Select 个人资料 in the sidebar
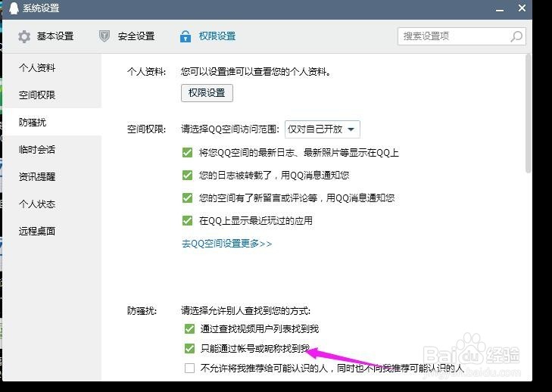 pyautogui.click(x=52, y=67)
